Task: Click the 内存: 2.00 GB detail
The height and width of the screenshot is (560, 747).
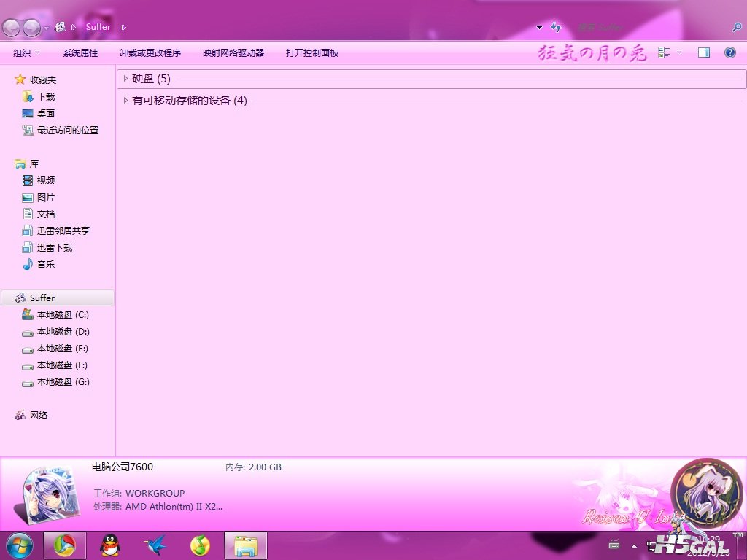Action: coord(253,467)
